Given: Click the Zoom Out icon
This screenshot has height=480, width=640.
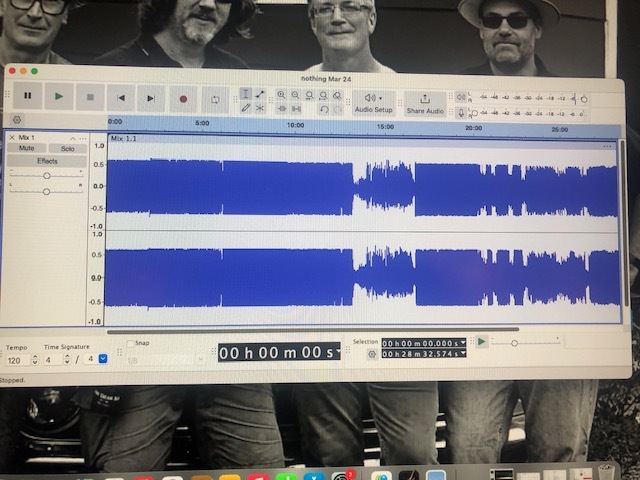Looking at the screenshot, I should point(295,96).
